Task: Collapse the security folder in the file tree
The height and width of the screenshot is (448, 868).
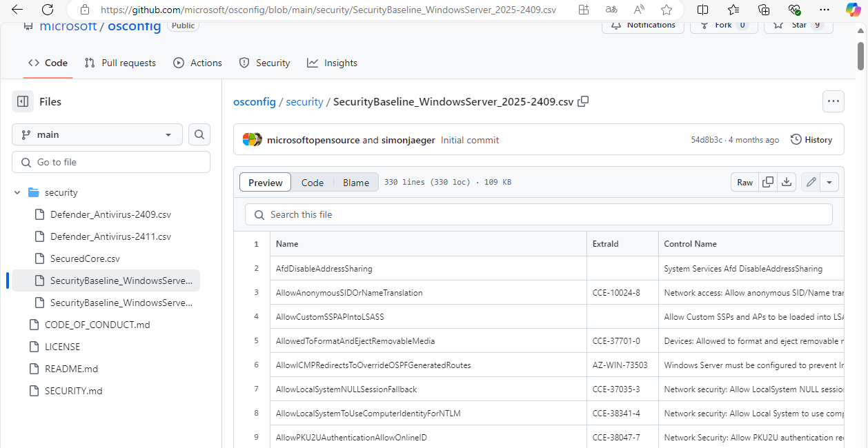Action: (17, 192)
